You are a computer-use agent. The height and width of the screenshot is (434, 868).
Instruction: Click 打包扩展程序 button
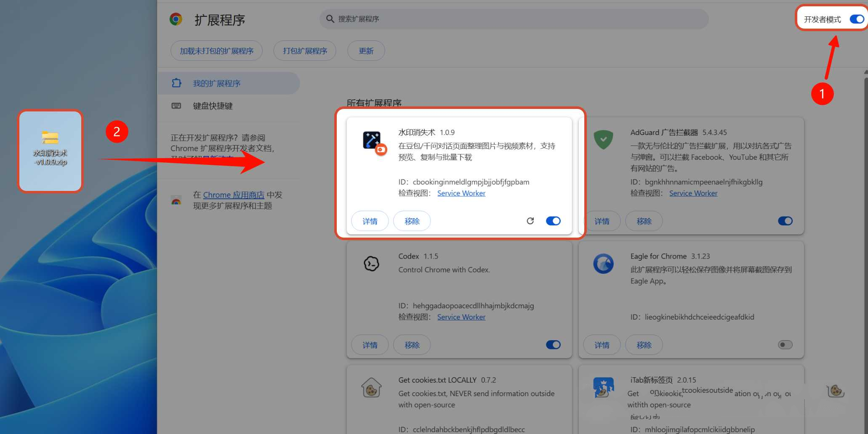pos(305,51)
